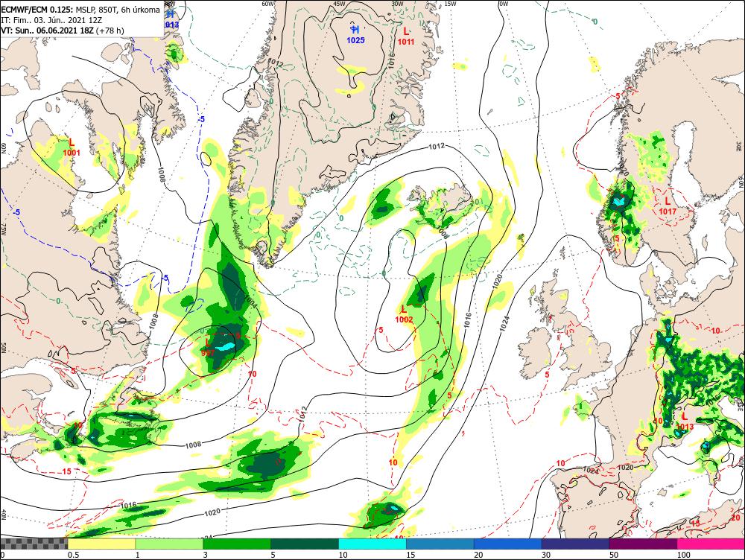745x560 pixels.
Task: Click the 'ECMWF/ECM 0.125' title line
Action: pos(80,10)
